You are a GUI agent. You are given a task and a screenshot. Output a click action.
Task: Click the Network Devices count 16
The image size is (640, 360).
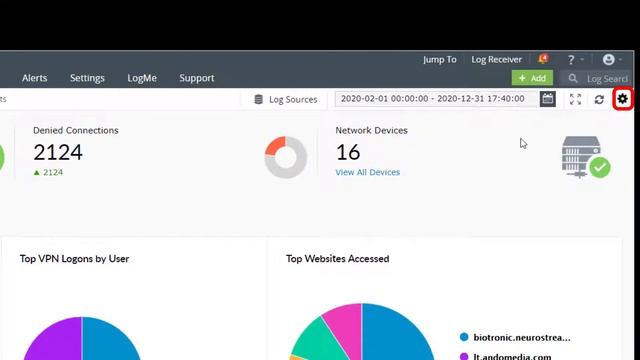348,152
